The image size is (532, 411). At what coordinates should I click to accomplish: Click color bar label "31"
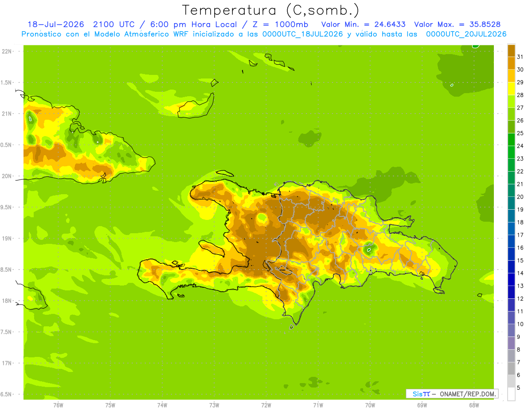tap(520, 57)
